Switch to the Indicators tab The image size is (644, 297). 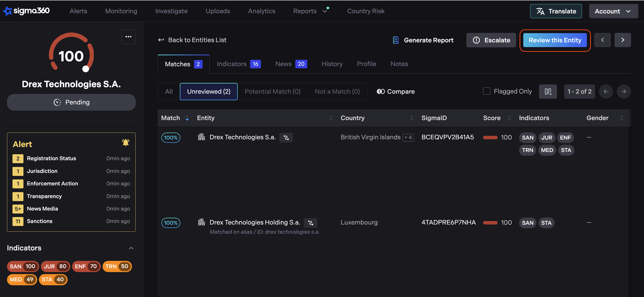click(238, 64)
